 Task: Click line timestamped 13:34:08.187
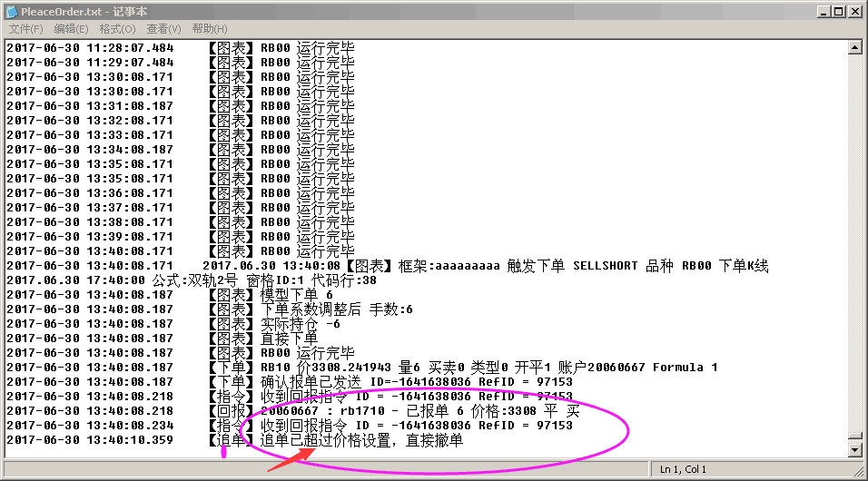click(181, 150)
